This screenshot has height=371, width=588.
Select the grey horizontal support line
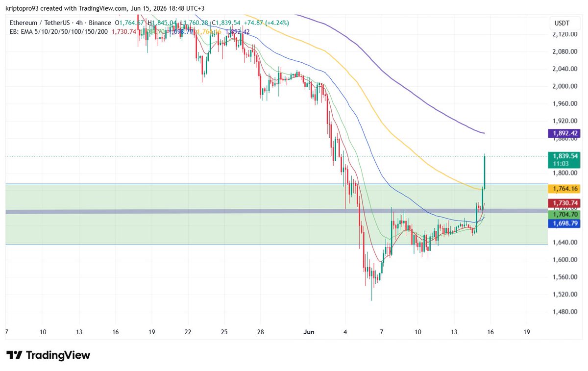(x=276, y=211)
